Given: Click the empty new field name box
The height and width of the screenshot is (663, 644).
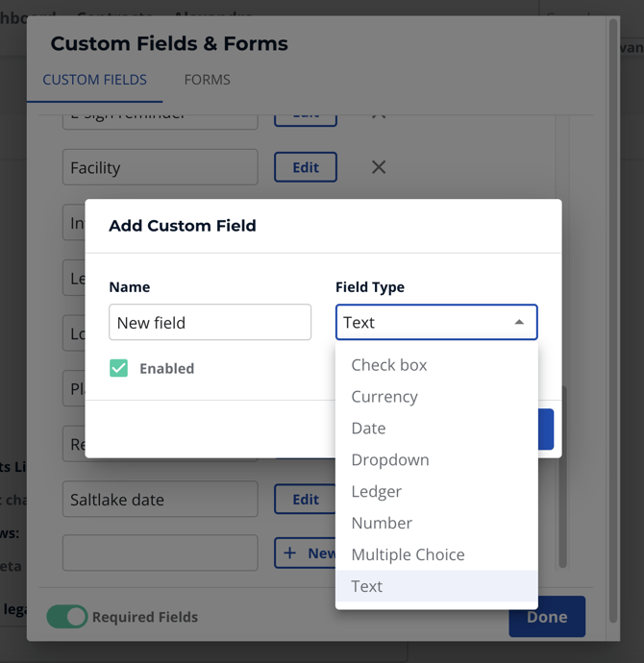Looking at the screenshot, I should point(160,553).
